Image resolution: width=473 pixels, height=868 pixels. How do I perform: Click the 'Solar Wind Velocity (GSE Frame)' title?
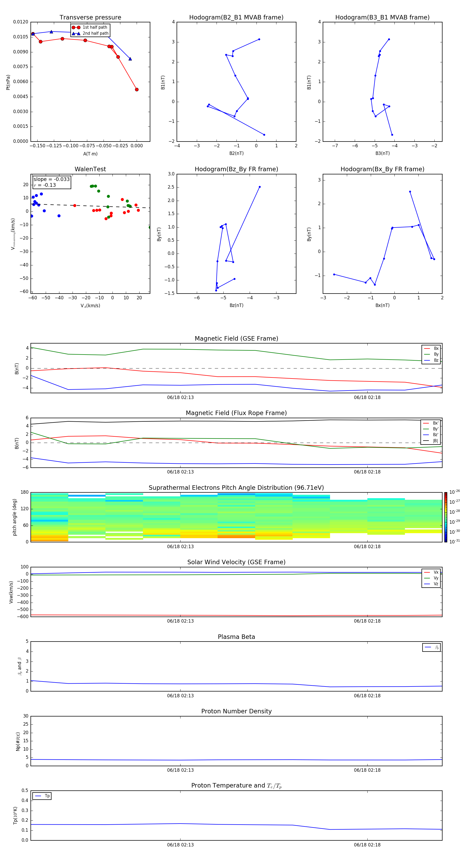[236, 562]
